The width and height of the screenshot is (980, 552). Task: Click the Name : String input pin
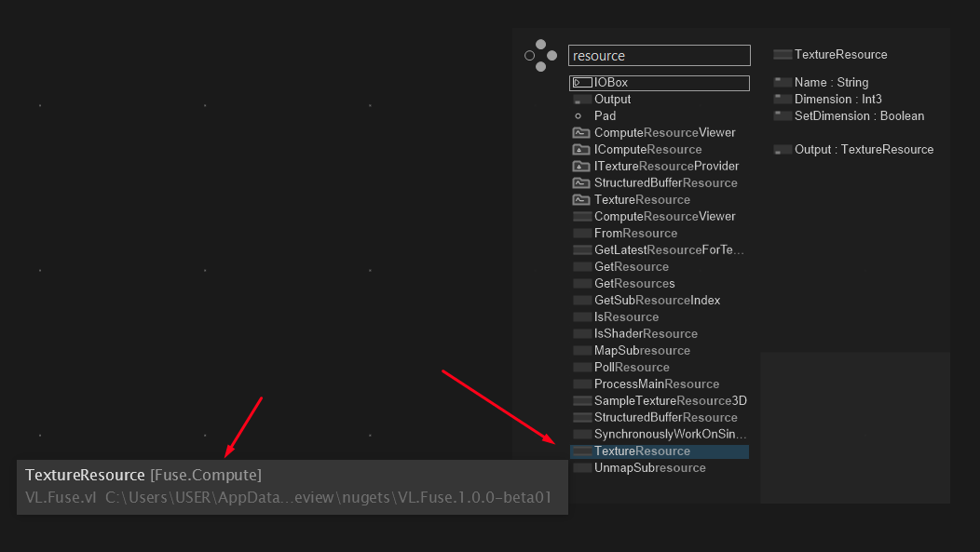783,83
